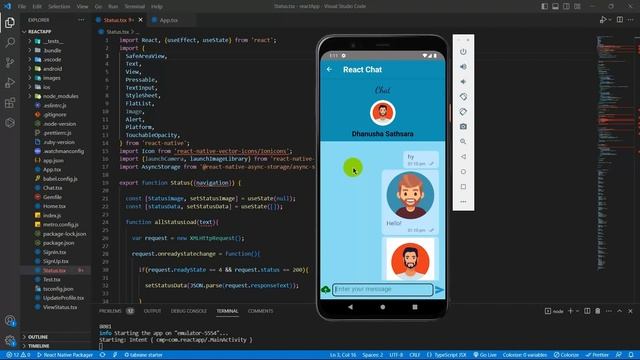Viewport: 640px width, 360px height.
Task: Click the Run code icon in editor toolbar
Action: click(603, 20)
